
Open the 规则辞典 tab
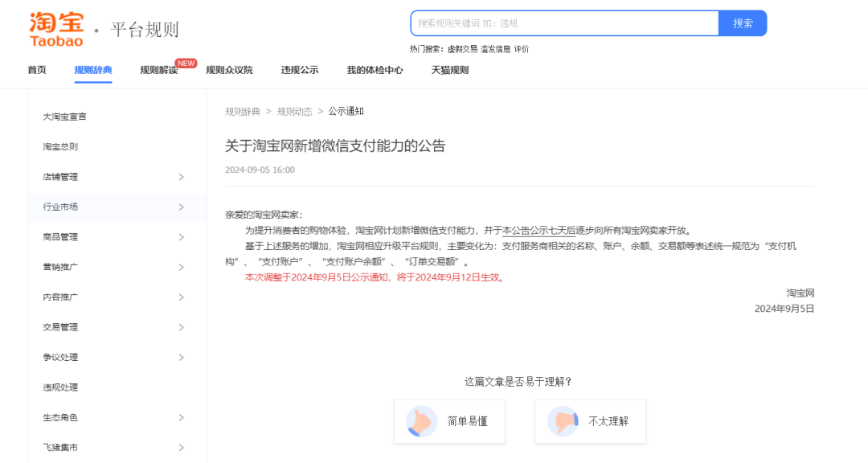click(93, 70)
